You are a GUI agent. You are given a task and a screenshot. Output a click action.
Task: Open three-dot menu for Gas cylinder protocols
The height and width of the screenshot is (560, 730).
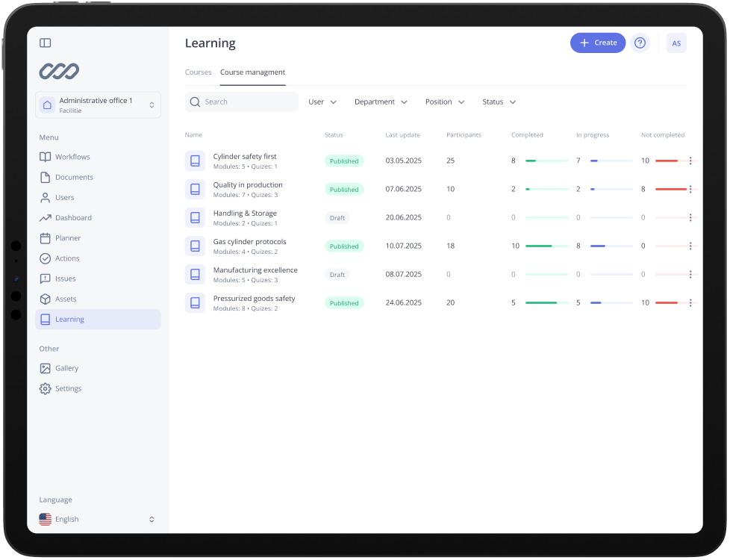coord(690,246)
